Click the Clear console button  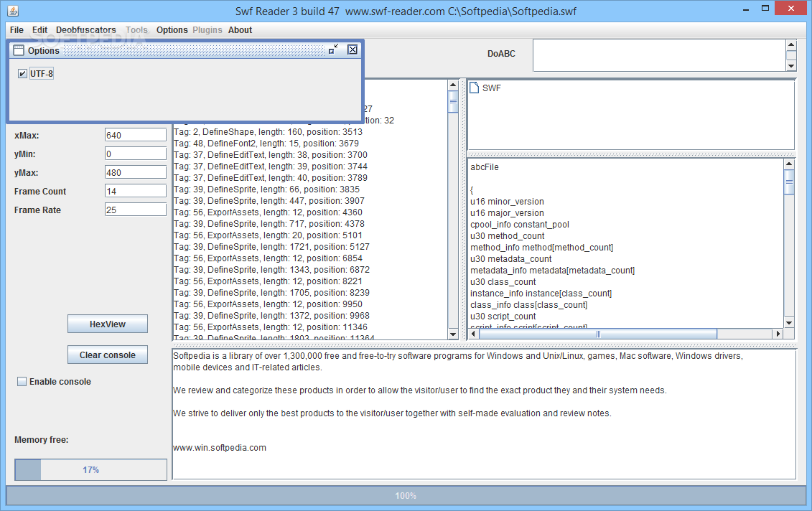pos(108,355)
